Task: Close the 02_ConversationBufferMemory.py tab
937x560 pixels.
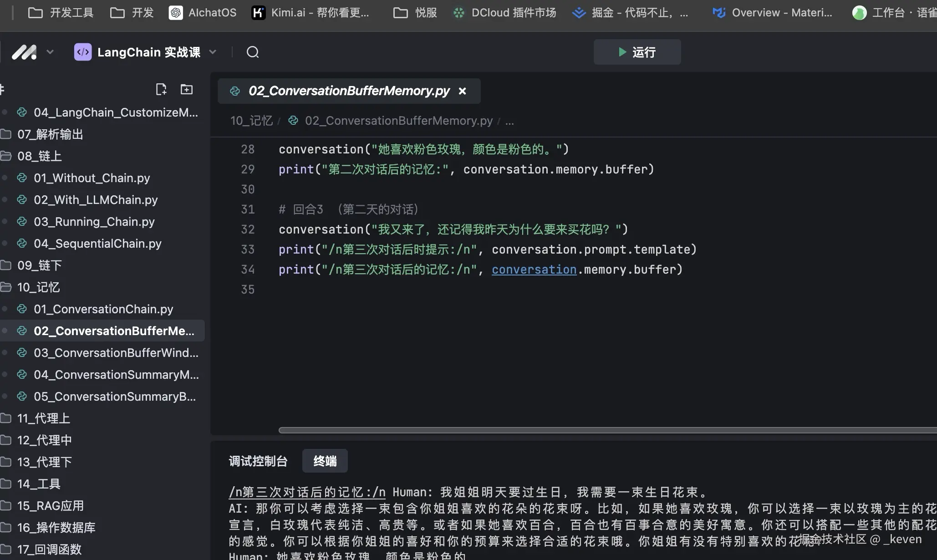Action: [463, 91]
